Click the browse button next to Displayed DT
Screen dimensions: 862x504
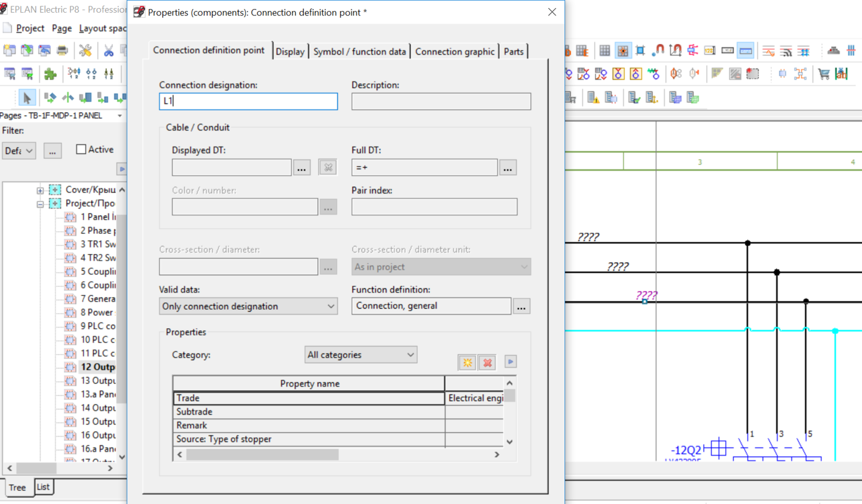[302, 168]
